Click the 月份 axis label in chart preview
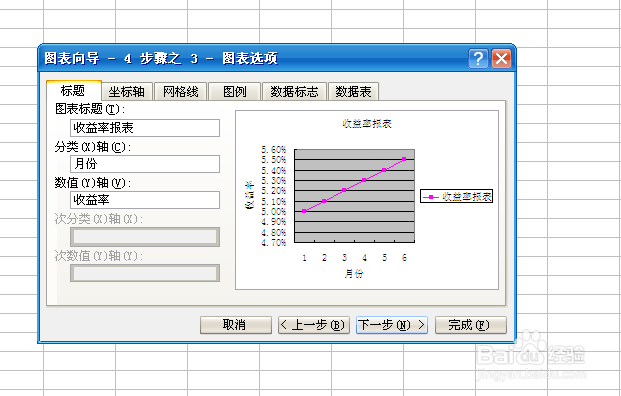This screenshot has height=396, width=621. [354, 273]
